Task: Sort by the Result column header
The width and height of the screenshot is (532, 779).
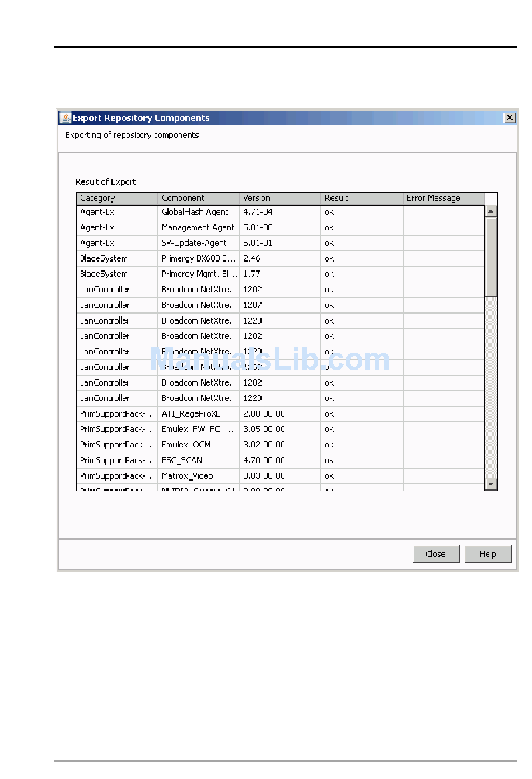Action: click(362, 198)
